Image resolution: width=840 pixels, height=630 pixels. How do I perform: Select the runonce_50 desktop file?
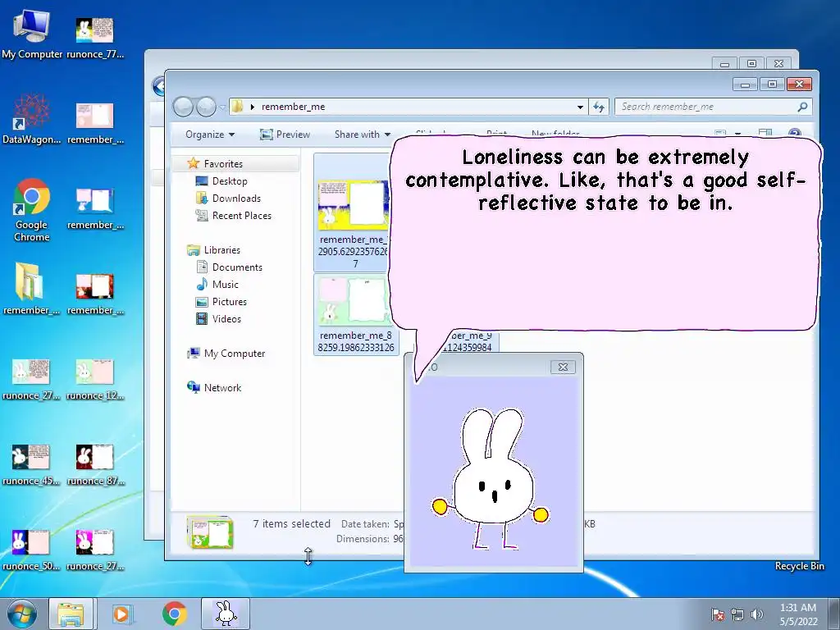[31, 549]
